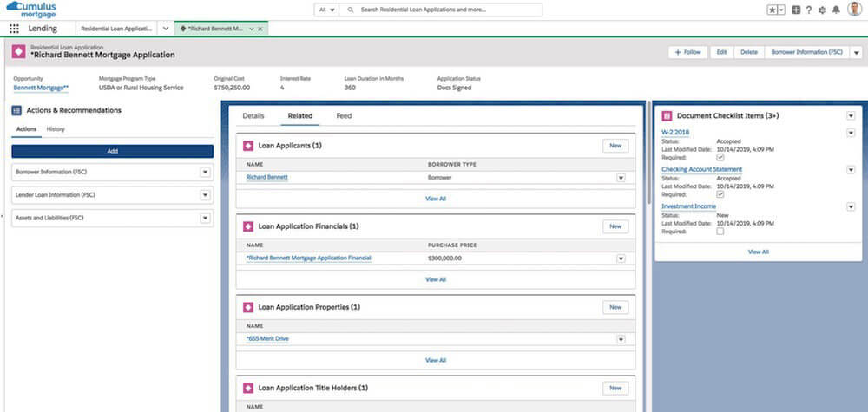Expand Borrower Information (FSC) action dropdown
Screen dimensions: 868x412
(205, 172)
